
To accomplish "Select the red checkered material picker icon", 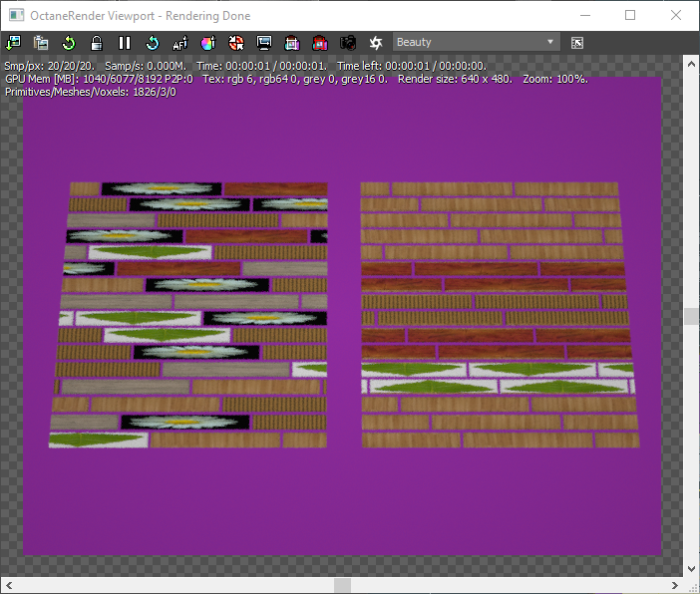I will coord(236,43).
